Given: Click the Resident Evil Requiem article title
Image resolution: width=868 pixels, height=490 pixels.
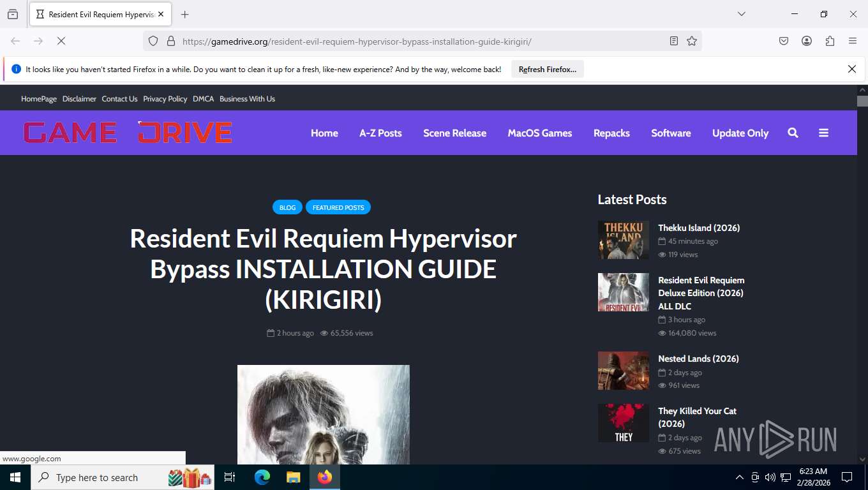Looking at the screenshot, I should 323,269.
